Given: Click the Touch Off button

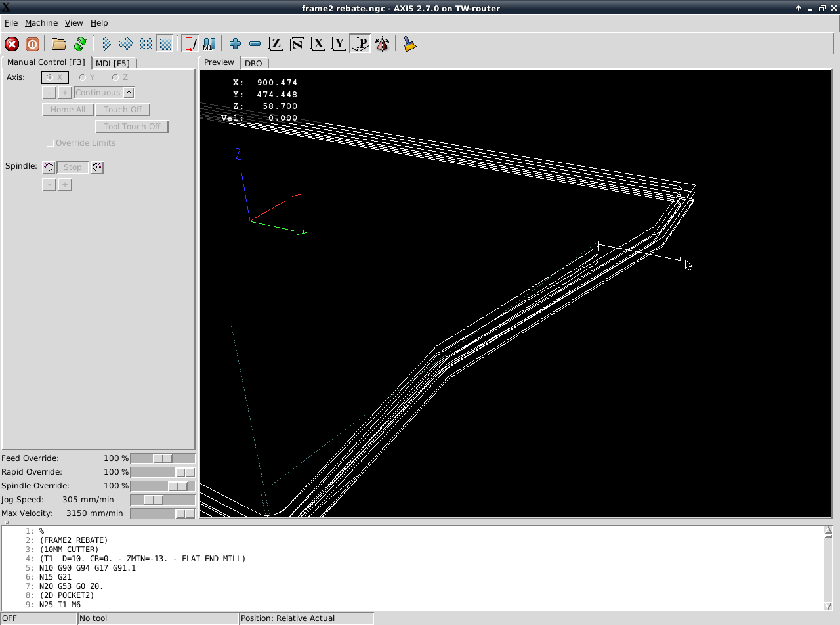Looking at the screenshot, I should [123, 110].
